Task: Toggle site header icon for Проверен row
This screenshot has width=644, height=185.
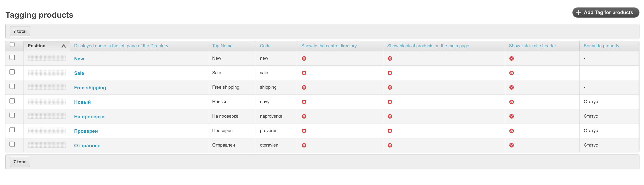Action: tap(511, 131)
